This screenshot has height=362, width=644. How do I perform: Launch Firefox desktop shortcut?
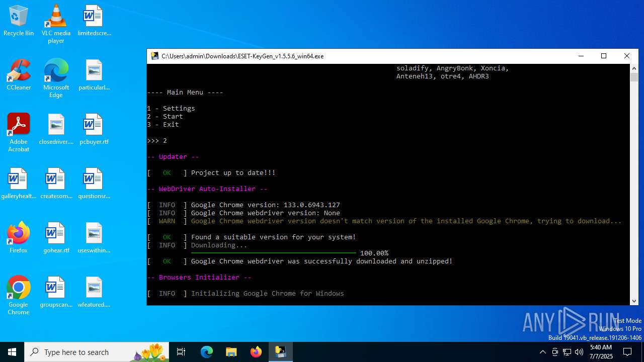coord(19,238)
